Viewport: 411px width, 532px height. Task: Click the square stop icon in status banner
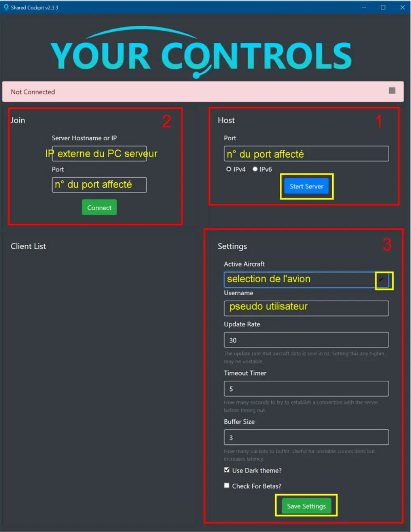(392, 91)
